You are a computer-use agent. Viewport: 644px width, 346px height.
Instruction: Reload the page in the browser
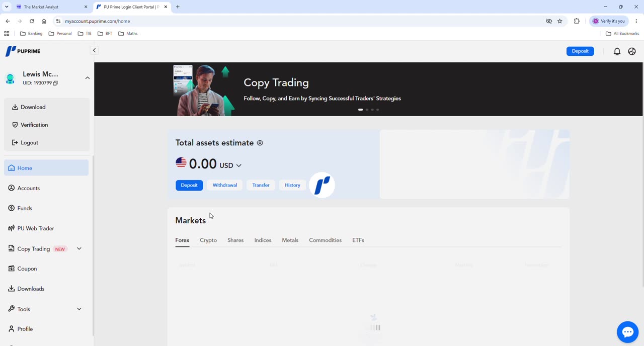point(32,21)
